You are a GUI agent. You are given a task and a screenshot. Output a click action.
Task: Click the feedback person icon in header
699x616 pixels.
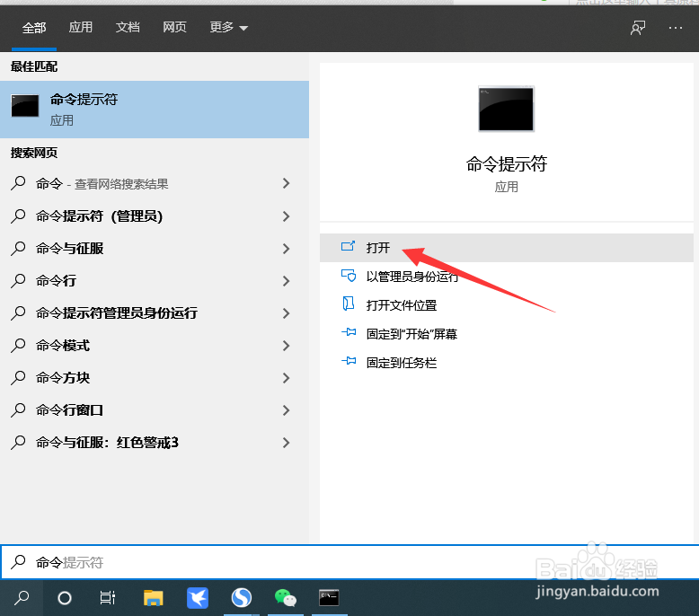[x=638, y=28]
